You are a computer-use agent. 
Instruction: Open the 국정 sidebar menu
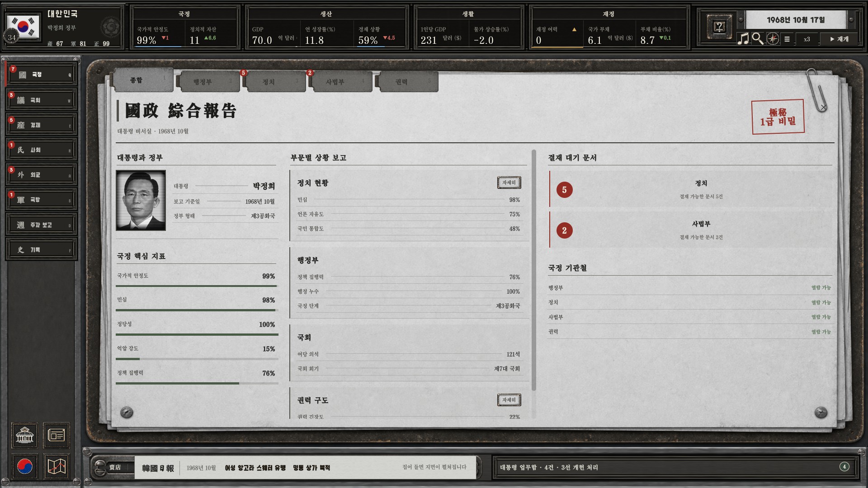[x=41, y=75]
